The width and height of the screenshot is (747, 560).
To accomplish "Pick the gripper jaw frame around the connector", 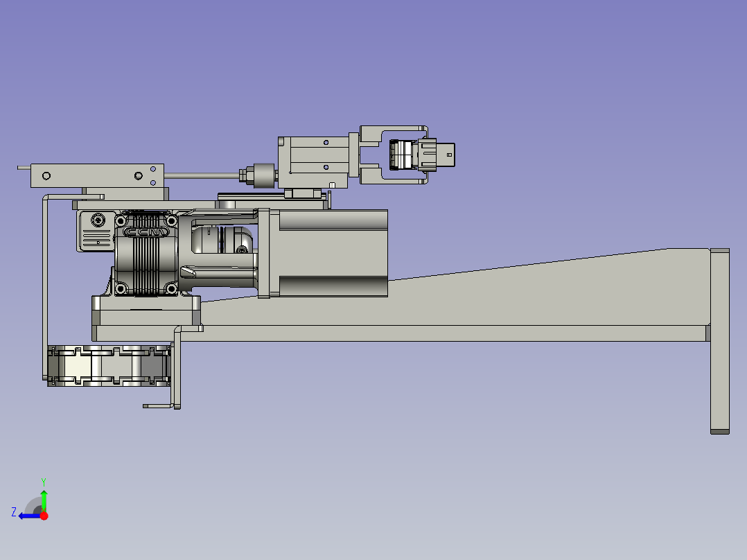I will [x=394, y=155].
